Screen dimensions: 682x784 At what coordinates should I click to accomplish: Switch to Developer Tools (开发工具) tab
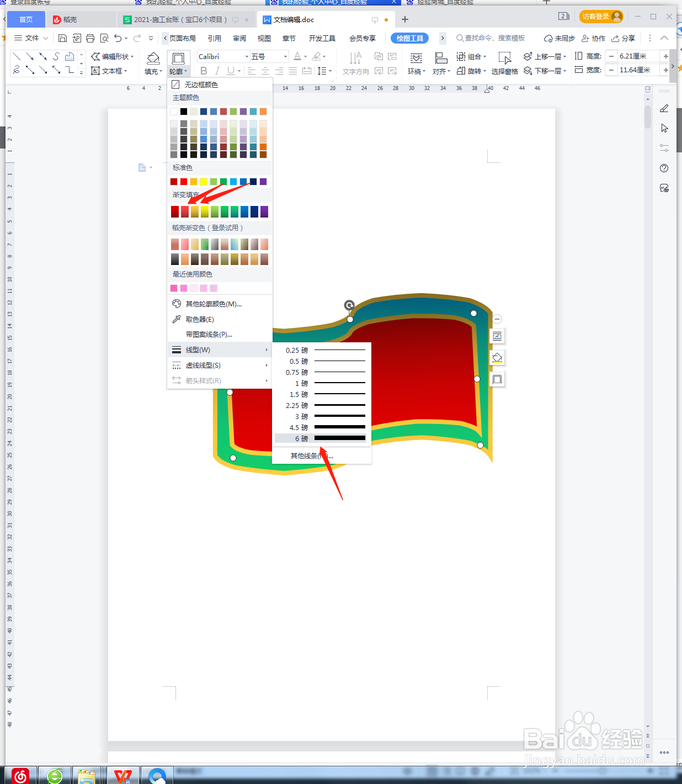click(322, 38)
